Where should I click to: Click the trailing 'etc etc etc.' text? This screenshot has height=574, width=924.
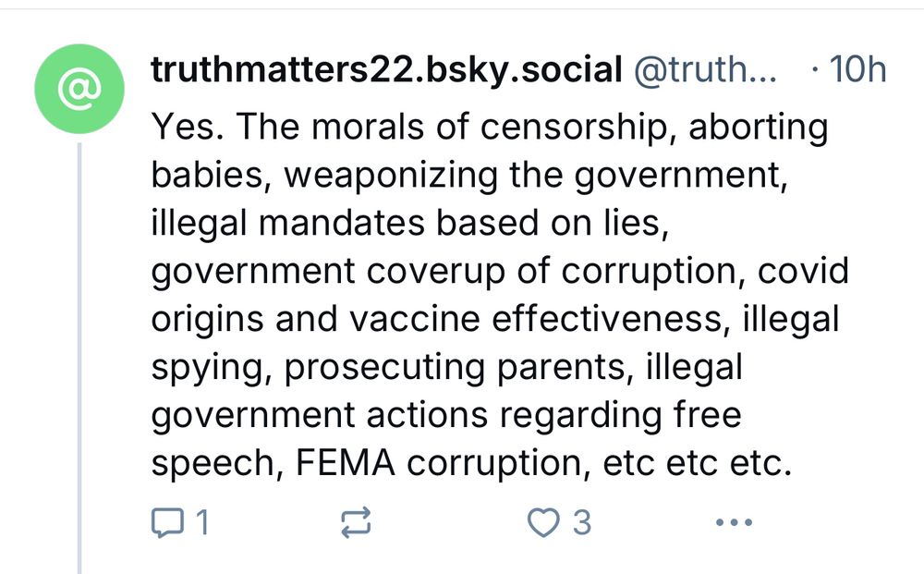(696, 464)
